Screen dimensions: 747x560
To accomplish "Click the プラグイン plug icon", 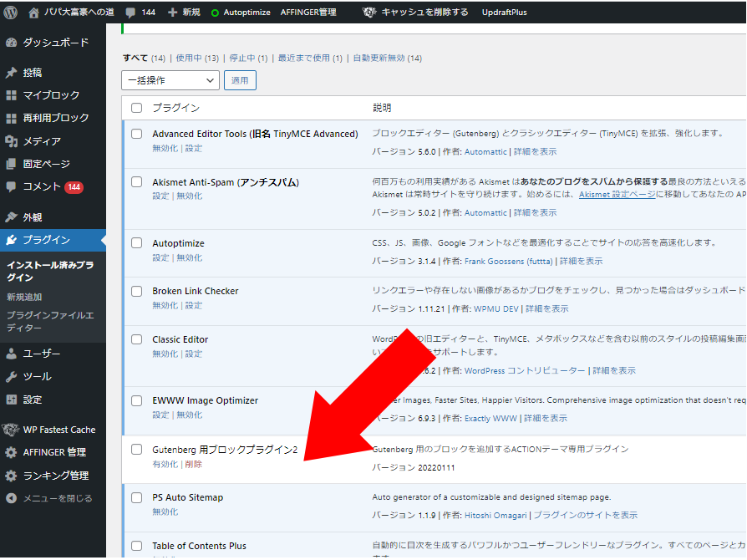I will point(12,240).
